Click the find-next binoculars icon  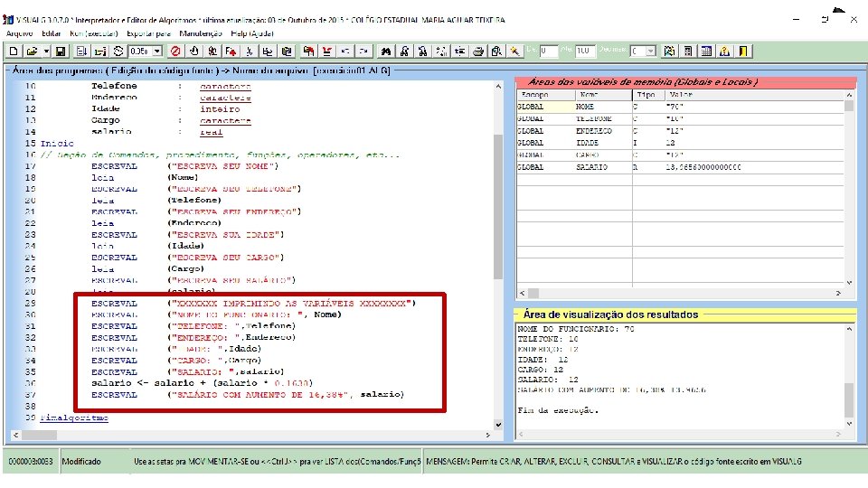pyautogui.click(x=404, y=51)
